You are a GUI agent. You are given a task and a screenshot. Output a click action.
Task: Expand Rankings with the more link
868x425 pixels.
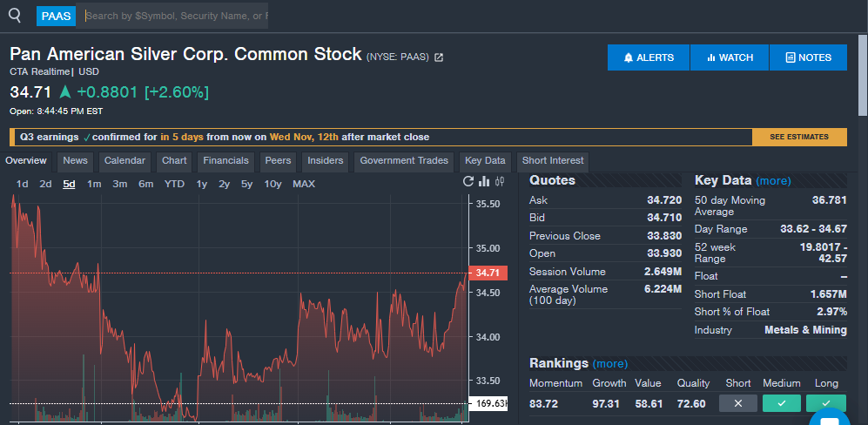coord(609,363)
